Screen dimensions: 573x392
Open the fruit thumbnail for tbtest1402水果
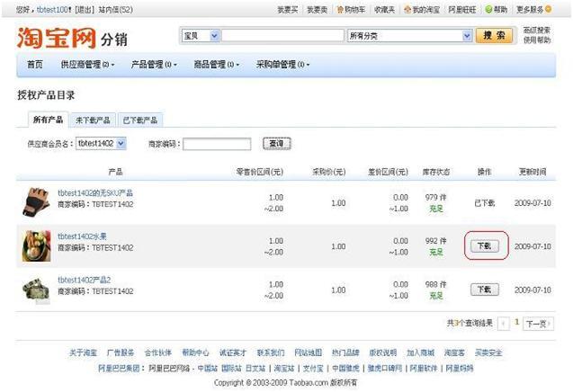tap(36, 245)
